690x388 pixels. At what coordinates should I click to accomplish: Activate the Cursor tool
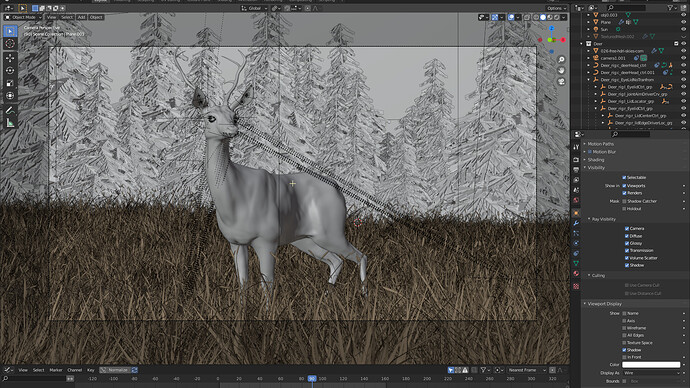(10, 44)
